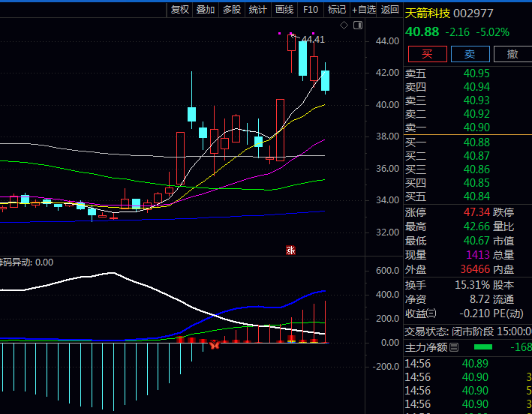Select 多股 multi-stock view
The image size is (532, 414).
click(232, 10)
